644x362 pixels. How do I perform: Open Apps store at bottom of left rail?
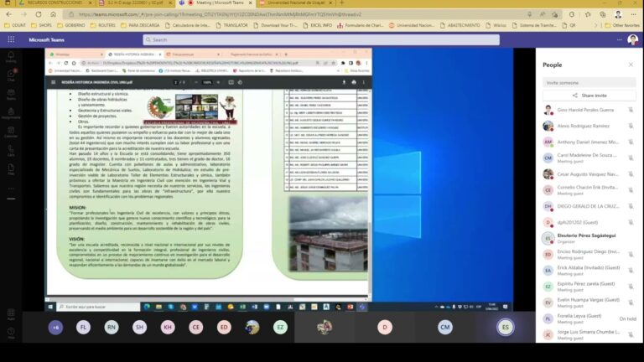click(11, 314)
